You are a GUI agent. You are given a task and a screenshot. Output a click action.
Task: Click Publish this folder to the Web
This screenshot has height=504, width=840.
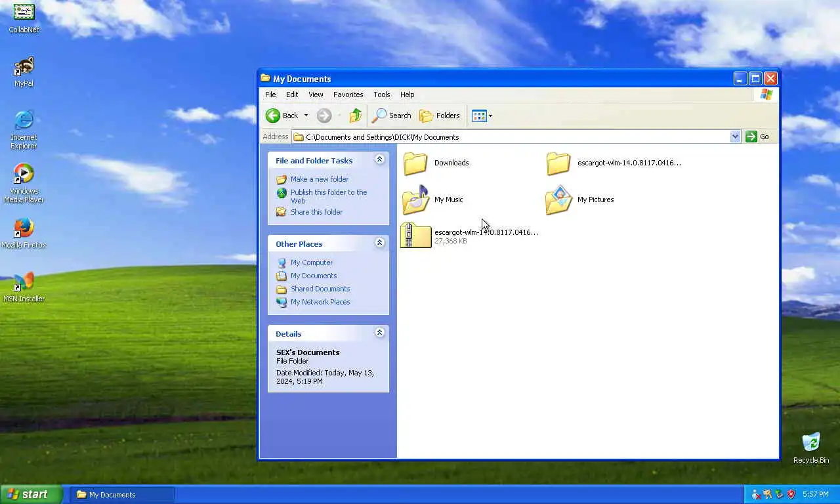point(329,196)
